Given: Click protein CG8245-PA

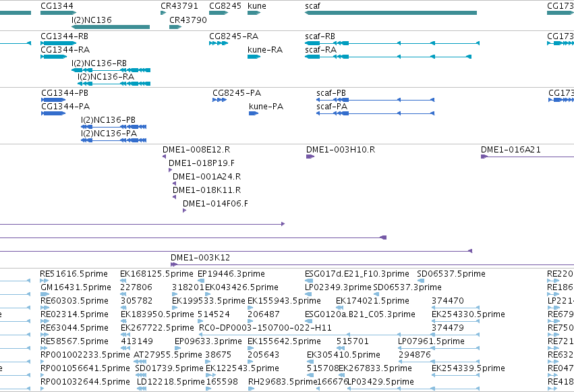Looking at the screenshot, I should point(220,100).
